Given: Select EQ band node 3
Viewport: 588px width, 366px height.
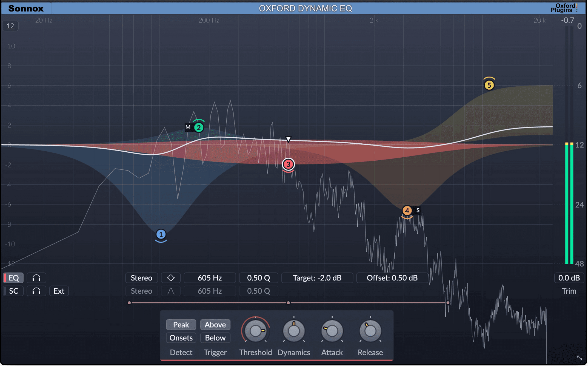Looking at the screenshot, I should pyautogui.click(x=288, y=164).
